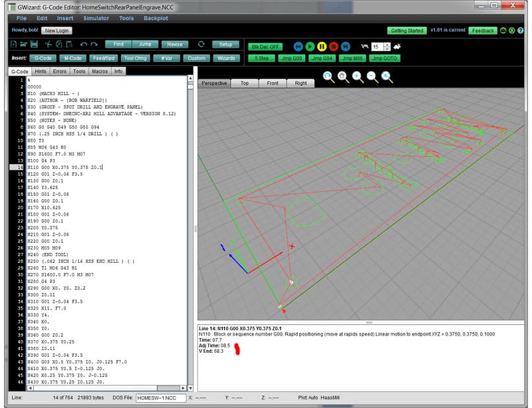Click the yellow pause simulation button

[x=322, y=46]
